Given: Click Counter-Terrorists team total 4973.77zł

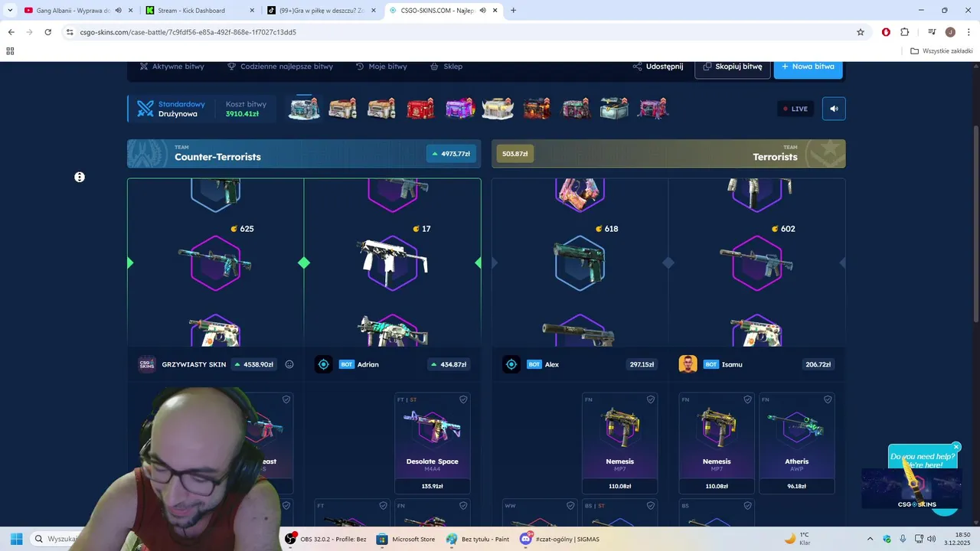Looking at the screenshot, I should pyautogui.click(x=451, y=154).
